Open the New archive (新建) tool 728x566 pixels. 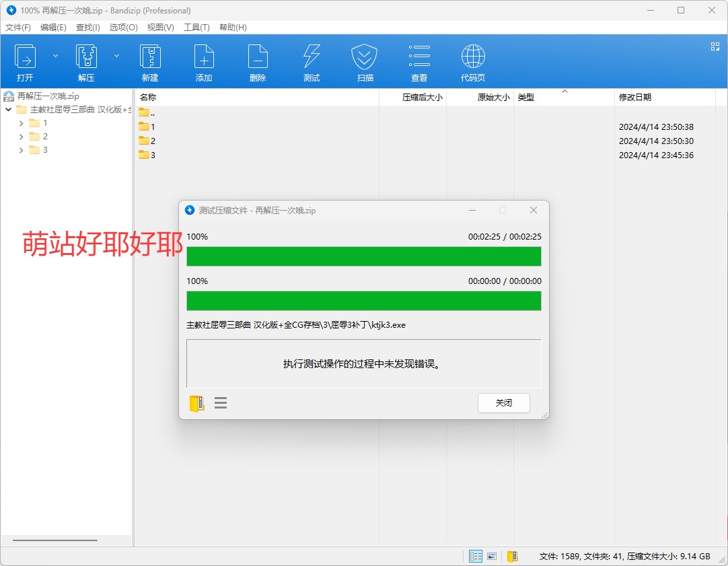[149, 61]
